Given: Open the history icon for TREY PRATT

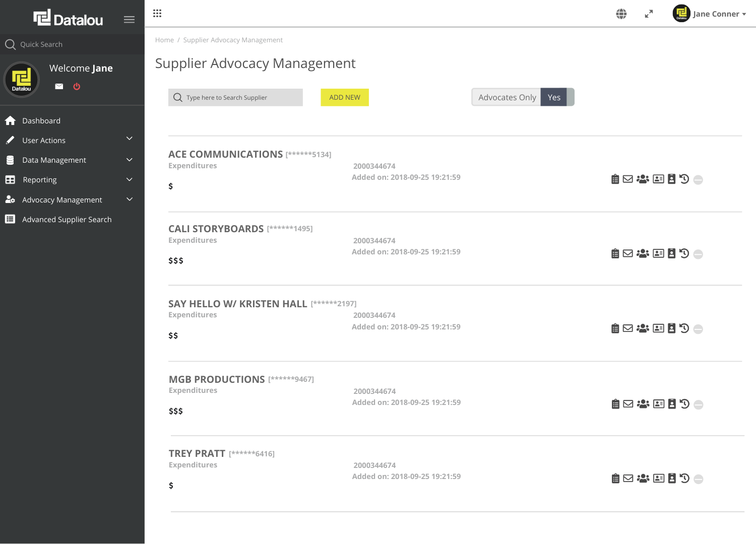Looking at the screenshot, I should [684, 478].
